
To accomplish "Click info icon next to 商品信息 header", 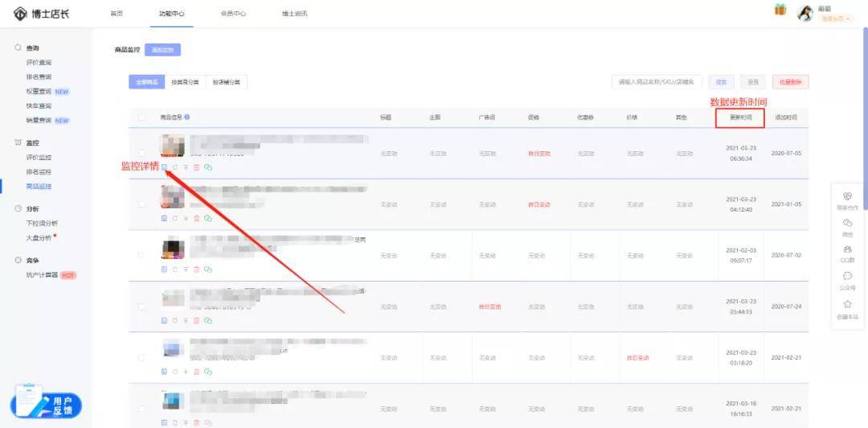I will [x=187, y=117].
